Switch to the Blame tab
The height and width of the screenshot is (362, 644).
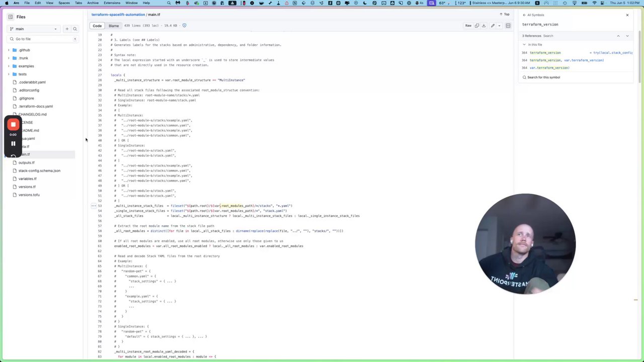(x=114, y=26)
